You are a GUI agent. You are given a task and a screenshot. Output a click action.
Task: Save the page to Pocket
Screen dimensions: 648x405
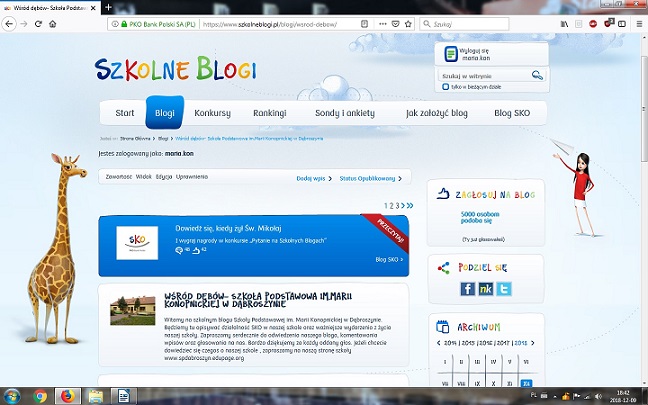tap(395, 24)
